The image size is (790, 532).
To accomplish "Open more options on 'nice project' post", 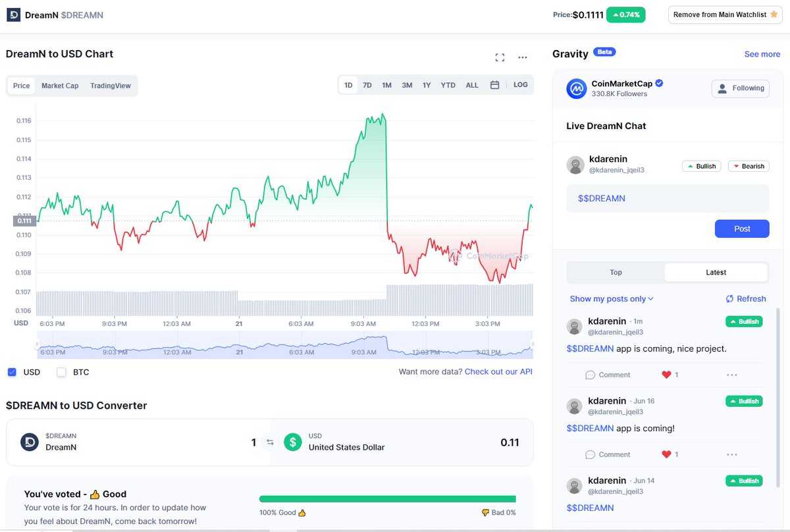I will coord(732,375).
